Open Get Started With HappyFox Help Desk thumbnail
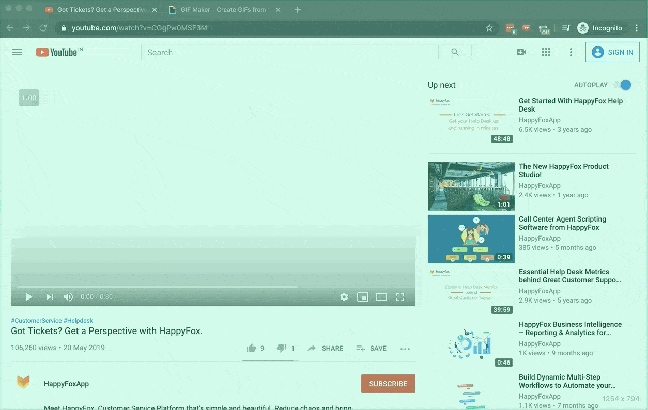The width and height of the screenshot is (648, 410). click(471, 120)
